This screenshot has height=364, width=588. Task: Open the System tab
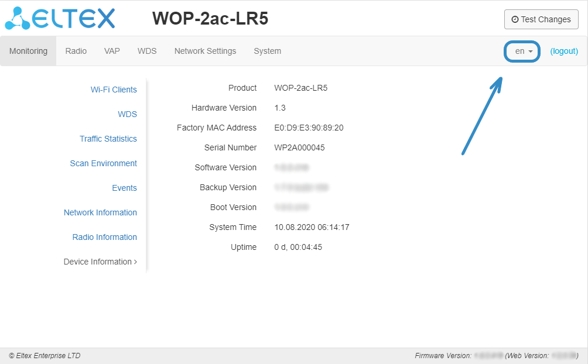(x=268, y=51)
